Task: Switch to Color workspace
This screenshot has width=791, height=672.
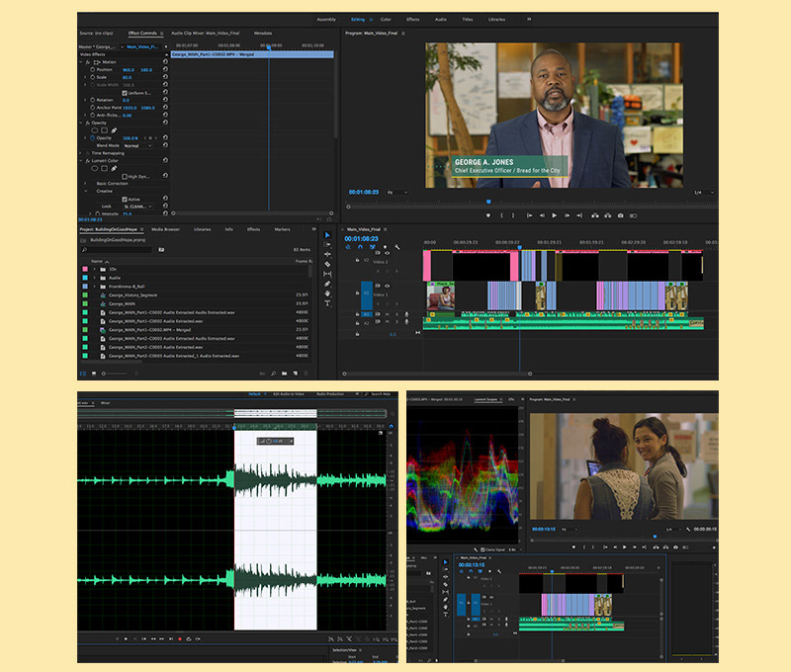Action: tap(386, 19)
